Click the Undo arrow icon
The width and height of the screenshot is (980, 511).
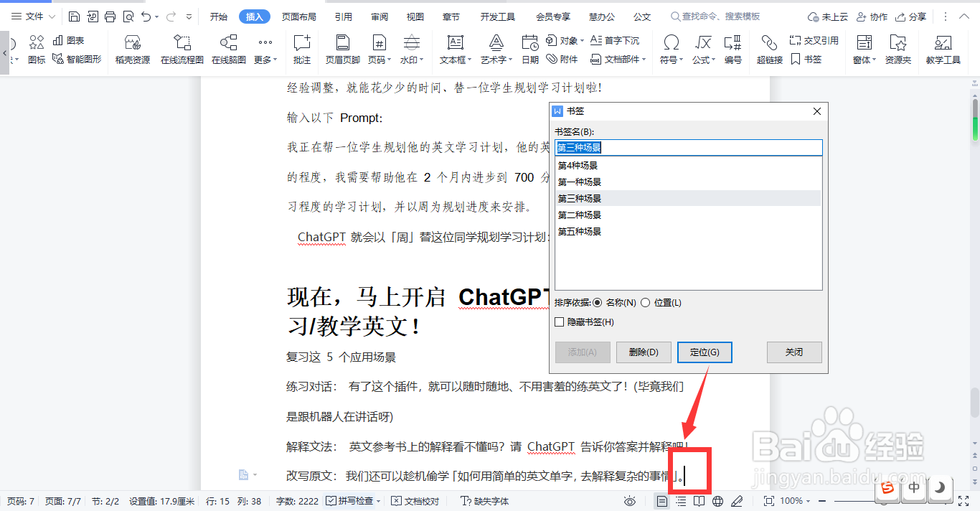click(x=146, y=17)
